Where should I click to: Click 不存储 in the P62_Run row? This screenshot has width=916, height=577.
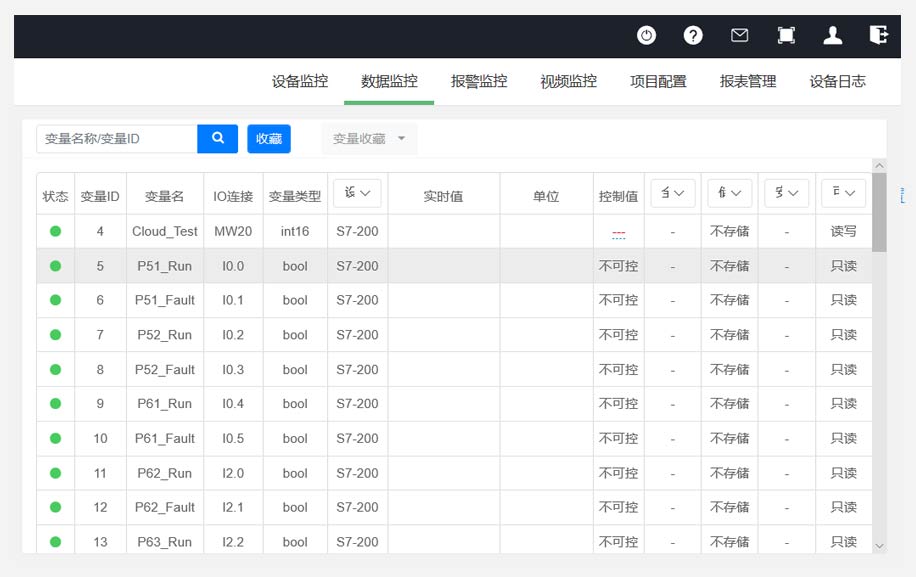730,473
